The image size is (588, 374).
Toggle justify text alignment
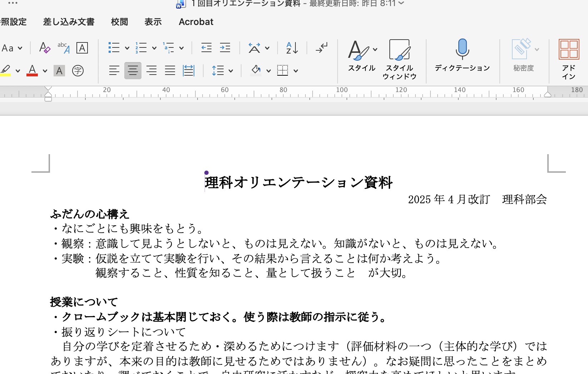170,71
